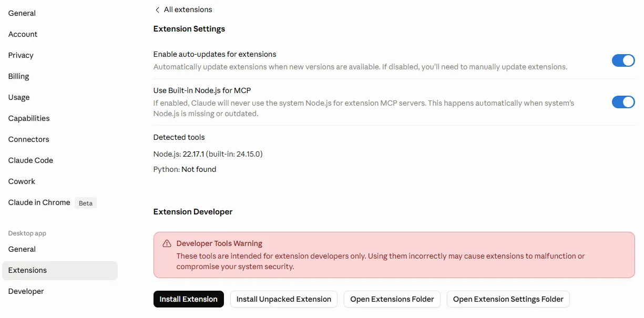Select Extensions in sidebar
Image resolution: width=644 pixels, height=318 pixels.
[60, 270]
